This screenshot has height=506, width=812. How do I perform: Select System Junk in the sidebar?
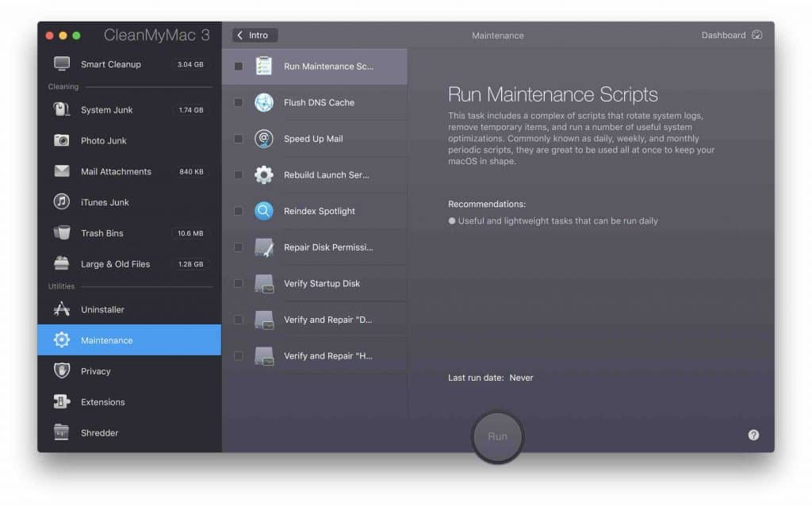pyautogui.click(x=129, y=109)
